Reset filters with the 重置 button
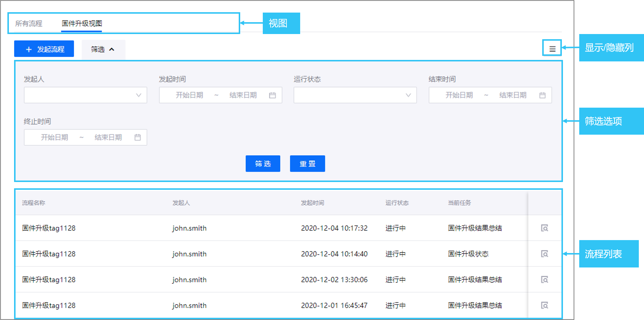Viewport: 644px width, 320px height. (307, 164)
